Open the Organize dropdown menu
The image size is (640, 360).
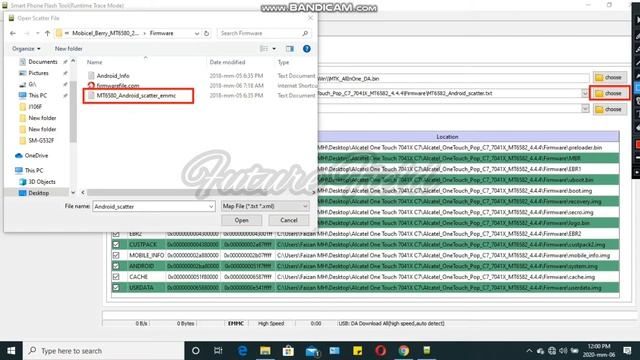point(26,49)
